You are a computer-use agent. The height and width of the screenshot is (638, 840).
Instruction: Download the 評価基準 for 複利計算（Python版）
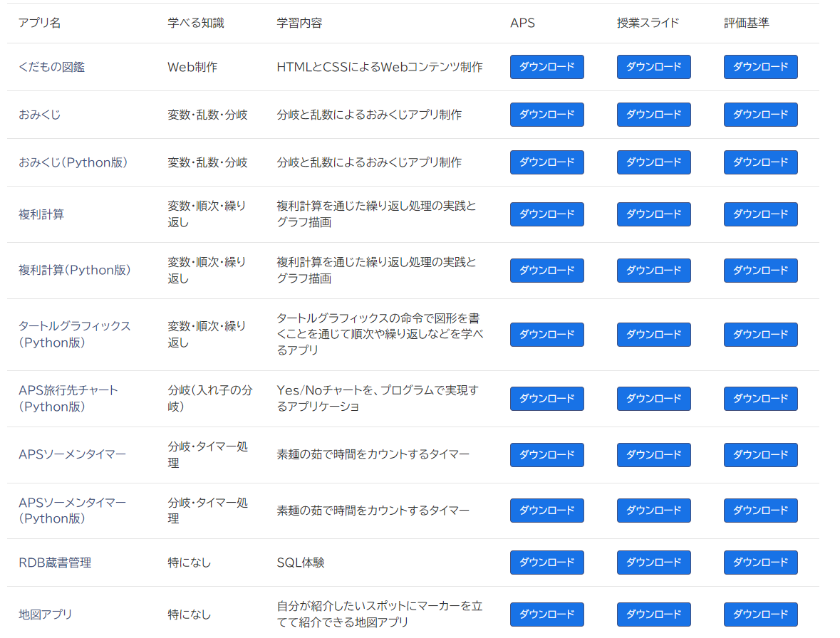(x=760, y=271)
